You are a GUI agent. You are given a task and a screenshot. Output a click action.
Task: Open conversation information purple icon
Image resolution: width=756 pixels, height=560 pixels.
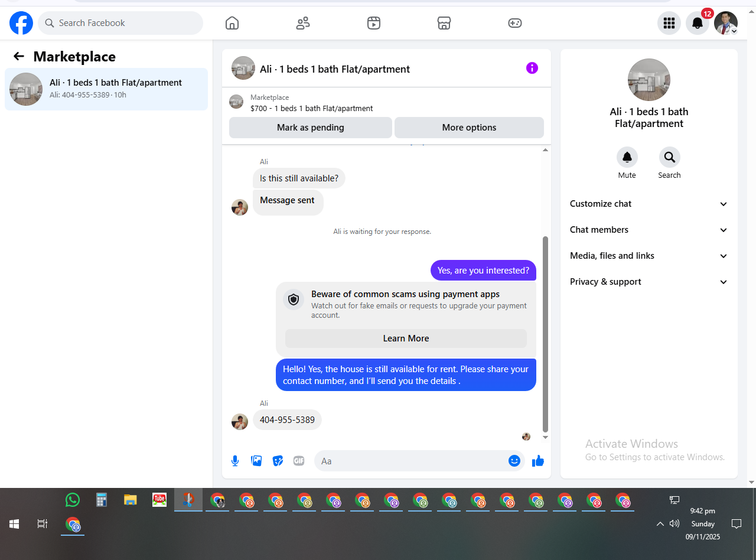coord(532,68)
